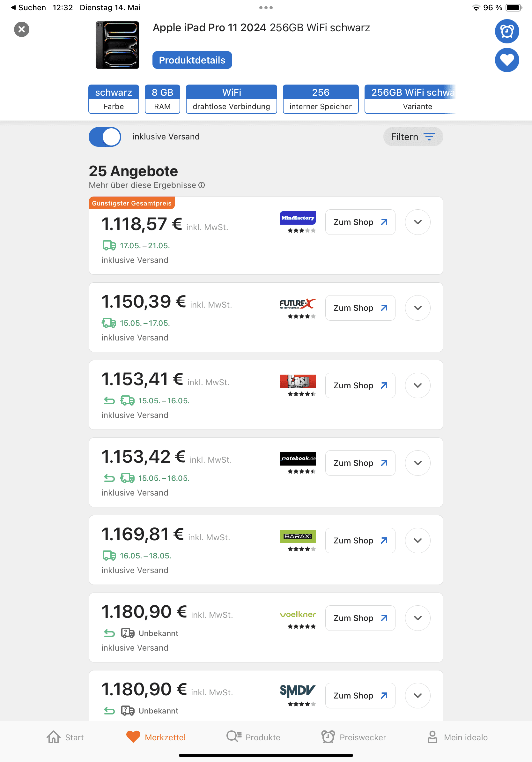This screenshot has height=762, width=532.
Task: Expand the 1.169,81 € BARAX offer
Action: (417, 540)
